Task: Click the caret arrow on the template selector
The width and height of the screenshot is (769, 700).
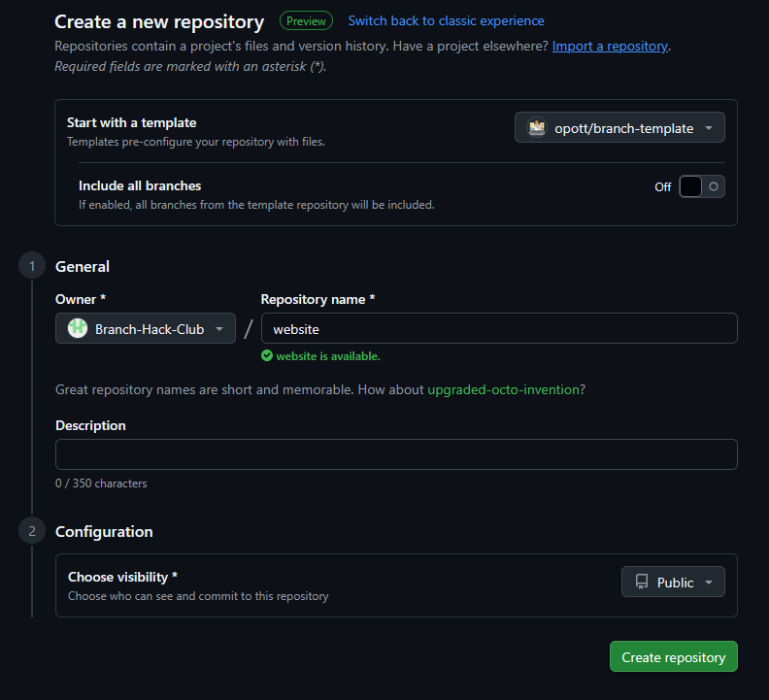Action: pyautogui.click(x=709, y=128)
